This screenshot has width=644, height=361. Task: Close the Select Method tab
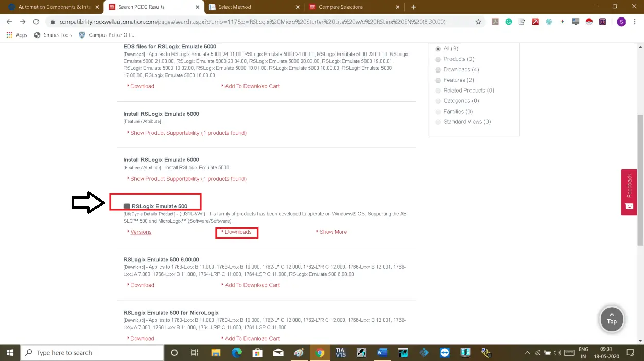(297, 7)
